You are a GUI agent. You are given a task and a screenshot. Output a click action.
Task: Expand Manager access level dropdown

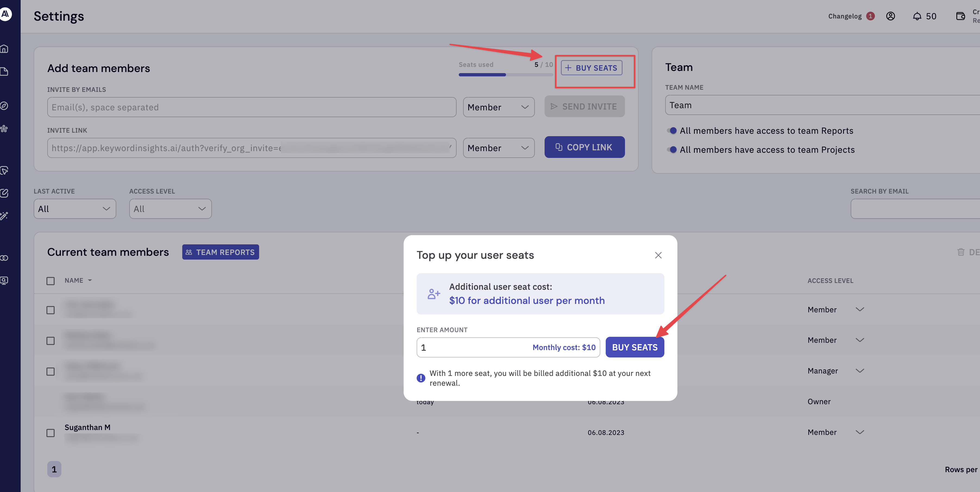pyautogui.click(x=859, y=370)
